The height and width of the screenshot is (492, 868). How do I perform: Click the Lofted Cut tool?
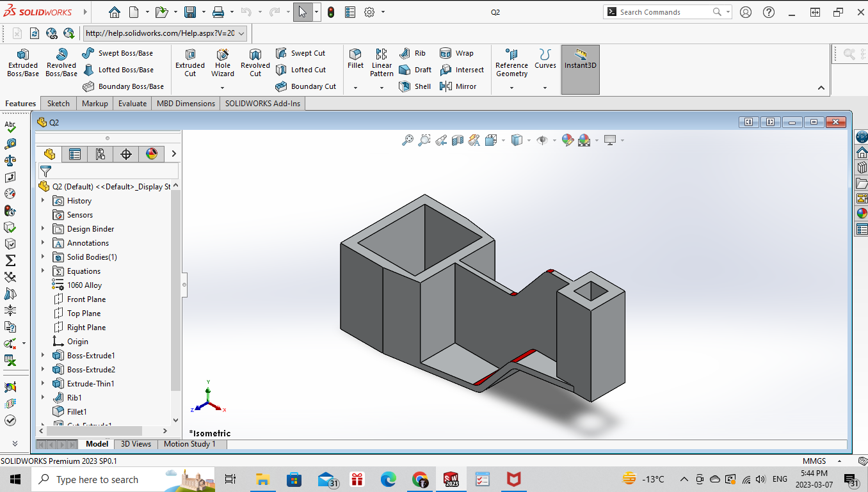[300, 70]
